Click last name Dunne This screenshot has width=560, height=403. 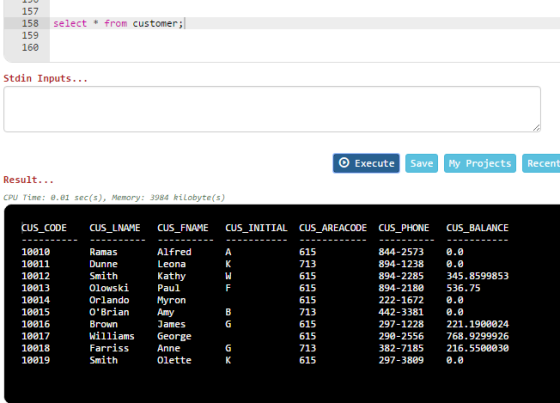(x=103, y=264)
